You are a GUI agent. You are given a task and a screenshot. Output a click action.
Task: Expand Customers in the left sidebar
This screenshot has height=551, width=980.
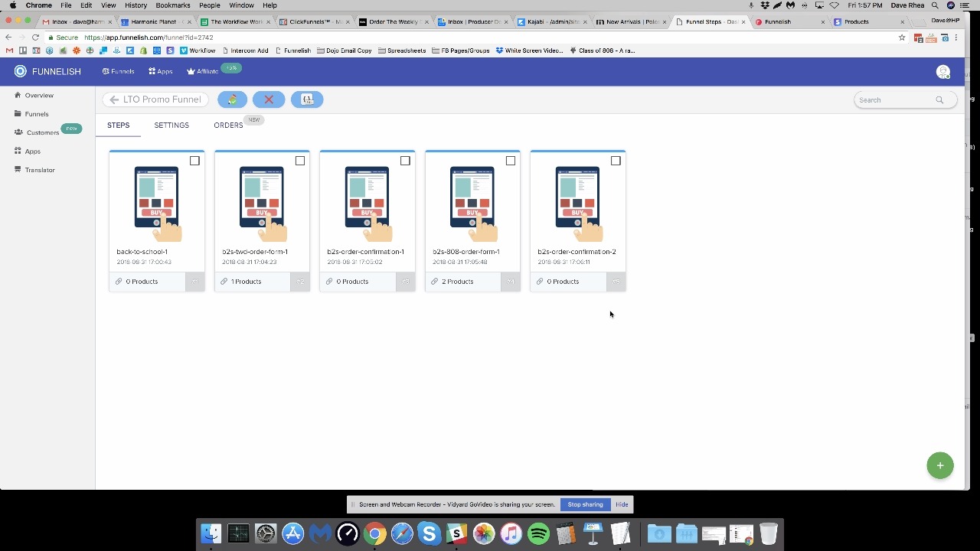click(x=42, y=132)
